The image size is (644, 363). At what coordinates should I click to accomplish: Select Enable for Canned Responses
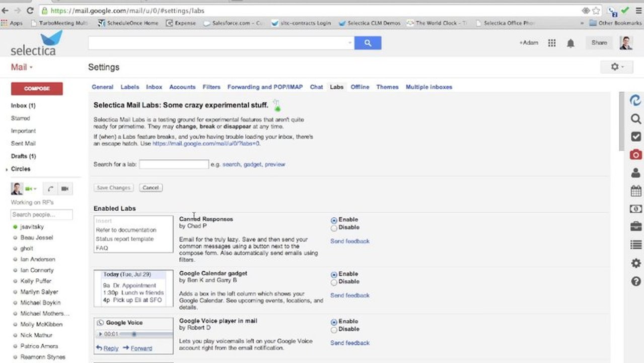[334, 220]
